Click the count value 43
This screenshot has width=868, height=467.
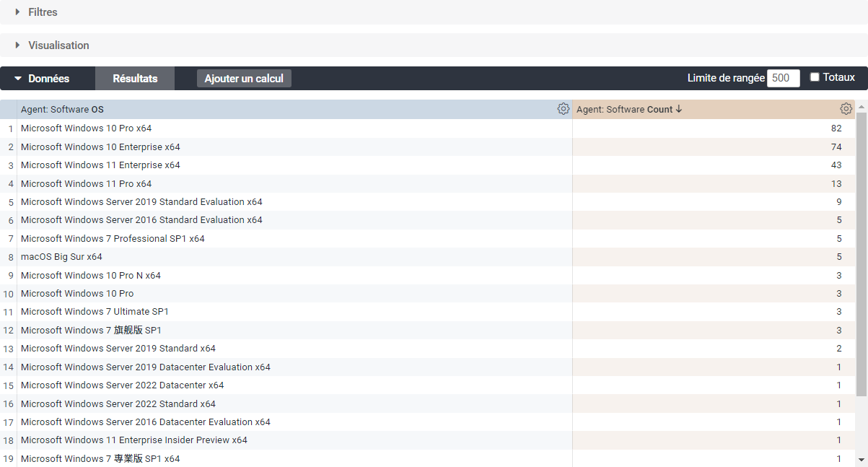point(836,165)
